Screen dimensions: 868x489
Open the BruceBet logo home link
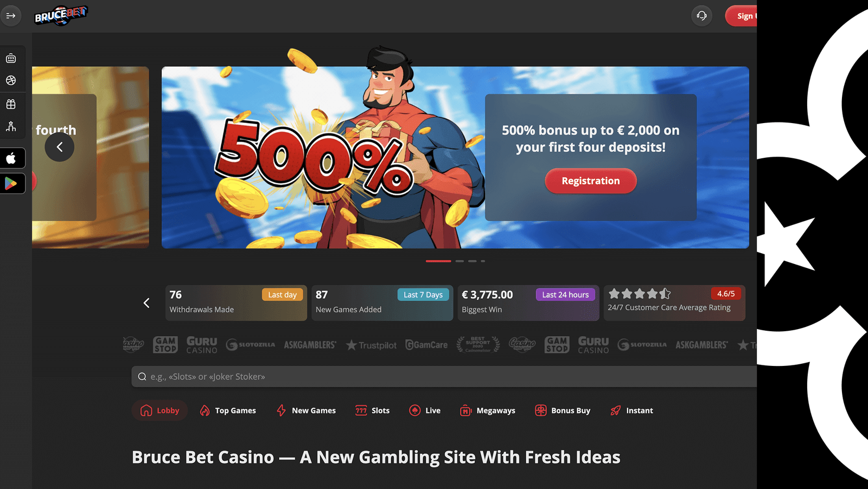click(61, 15)
